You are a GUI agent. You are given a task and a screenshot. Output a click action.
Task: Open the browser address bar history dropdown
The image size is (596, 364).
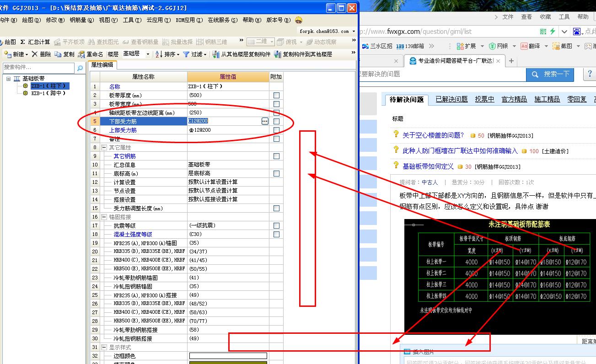[564, 32]
